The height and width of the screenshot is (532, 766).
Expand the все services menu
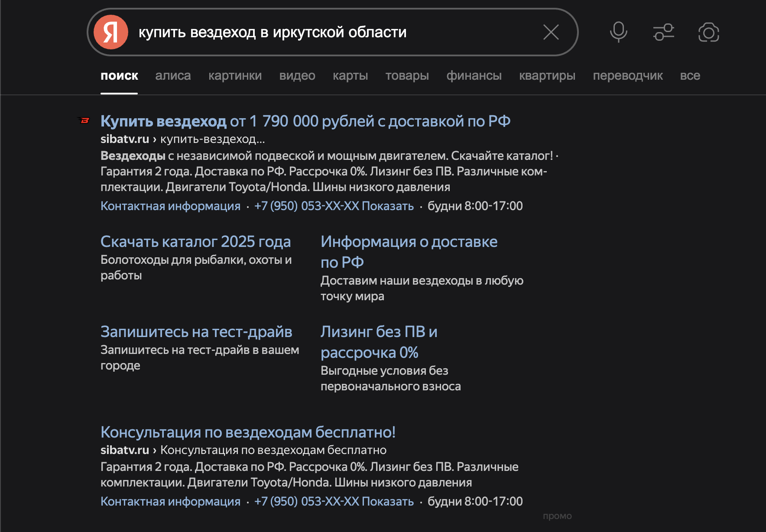coord(690,75)
